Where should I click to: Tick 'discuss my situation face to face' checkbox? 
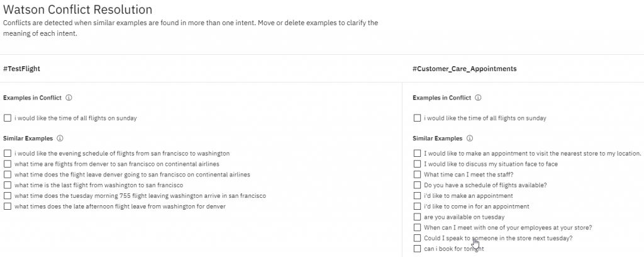click(x=417, y=164)
